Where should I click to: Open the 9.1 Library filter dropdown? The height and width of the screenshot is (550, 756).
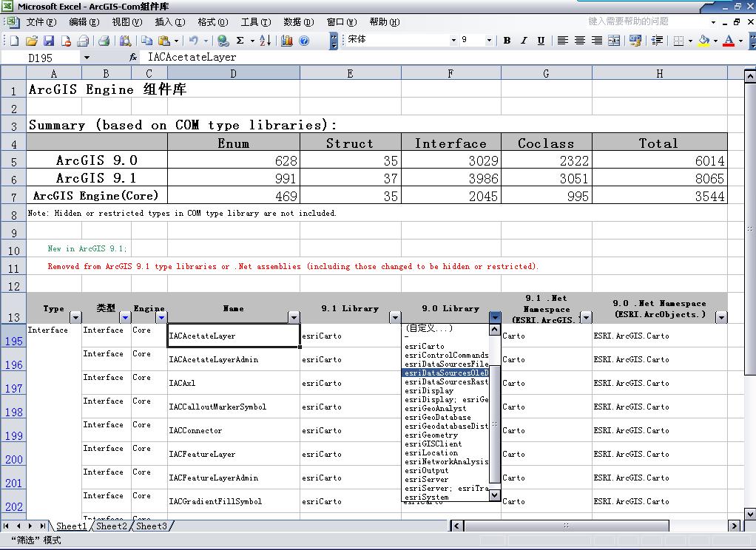point(395,317)
